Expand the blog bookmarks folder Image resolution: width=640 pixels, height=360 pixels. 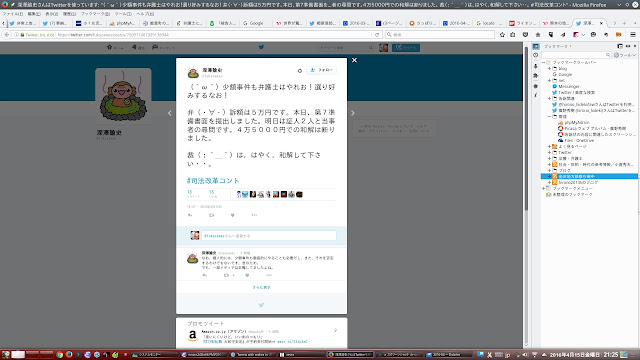549,69
